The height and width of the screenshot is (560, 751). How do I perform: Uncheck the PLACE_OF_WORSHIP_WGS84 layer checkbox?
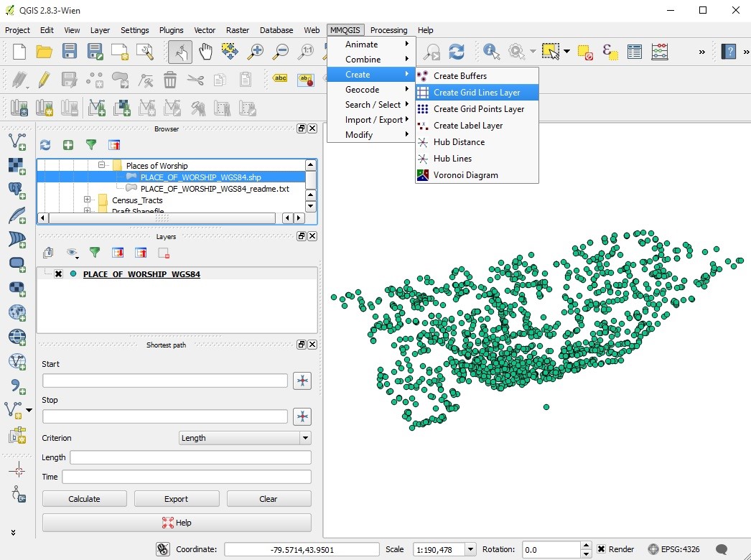(x=59, y=274)
